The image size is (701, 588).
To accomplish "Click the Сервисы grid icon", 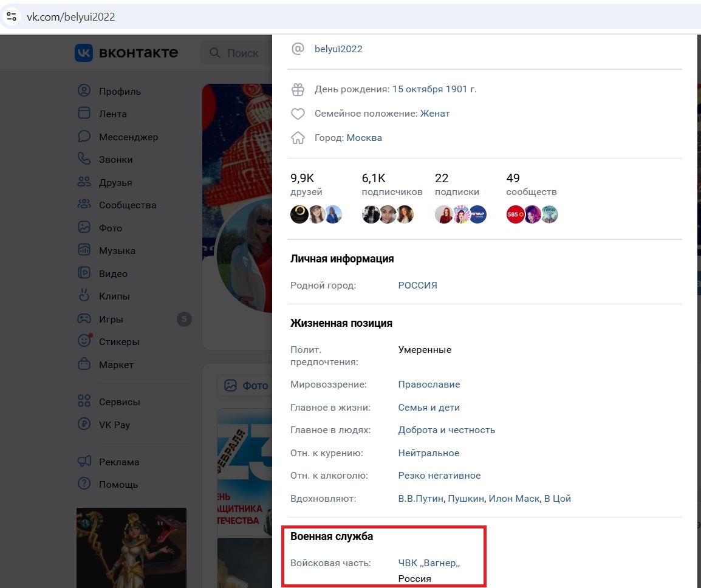I will click(84, 401).
